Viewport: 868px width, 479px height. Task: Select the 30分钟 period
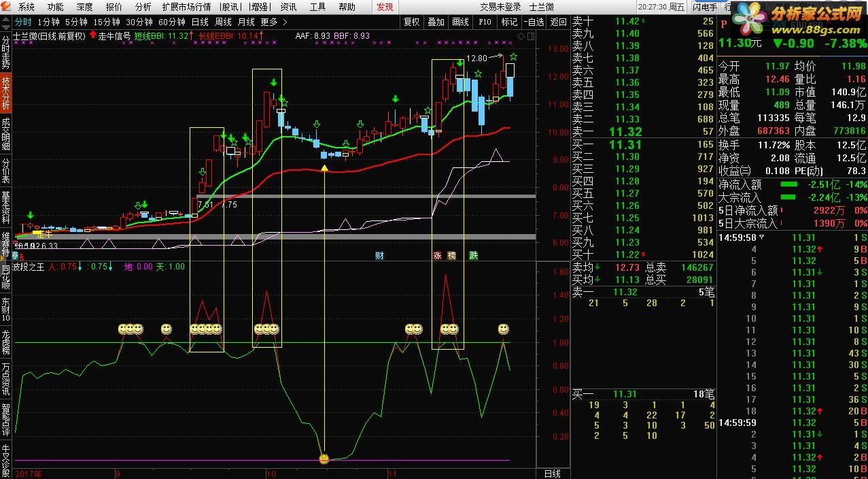[139, 22]
